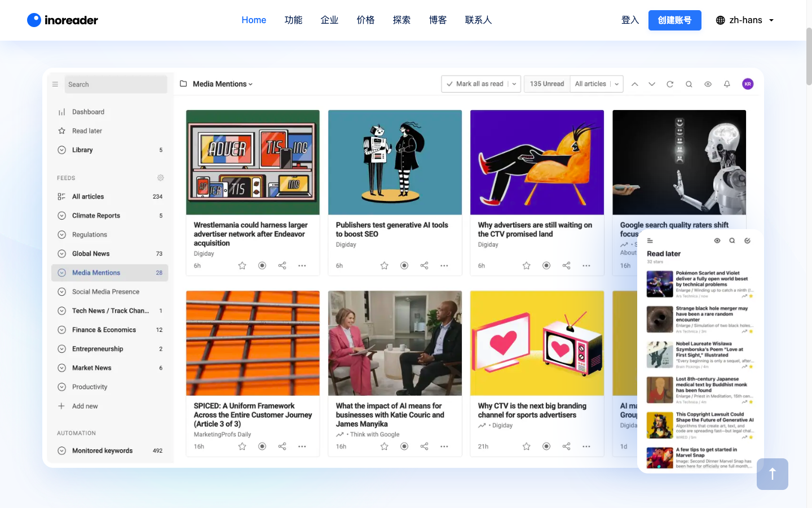Screen dimensions: 812x508
Task: Share the Katie Couric AI article
Action: click(424, 446)
